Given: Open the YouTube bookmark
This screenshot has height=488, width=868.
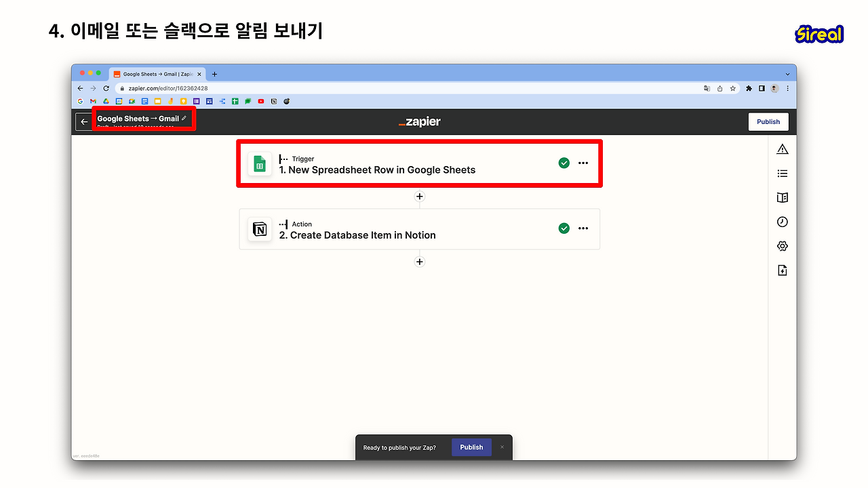Looking at the screenshot, I should (x=261, y=101).
